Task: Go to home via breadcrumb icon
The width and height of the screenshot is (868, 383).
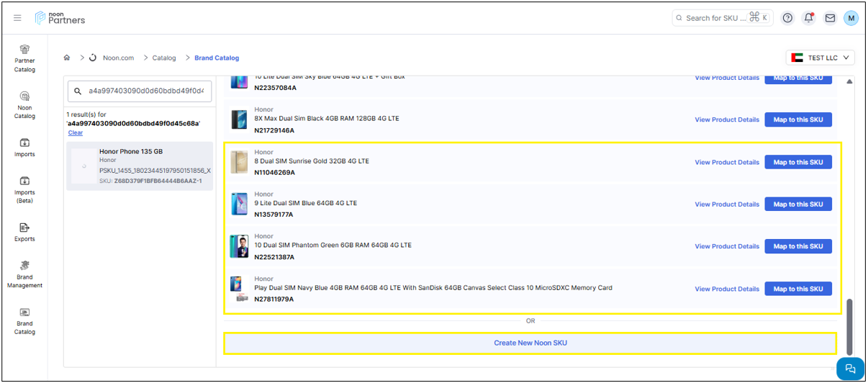Action: (67, 58)
